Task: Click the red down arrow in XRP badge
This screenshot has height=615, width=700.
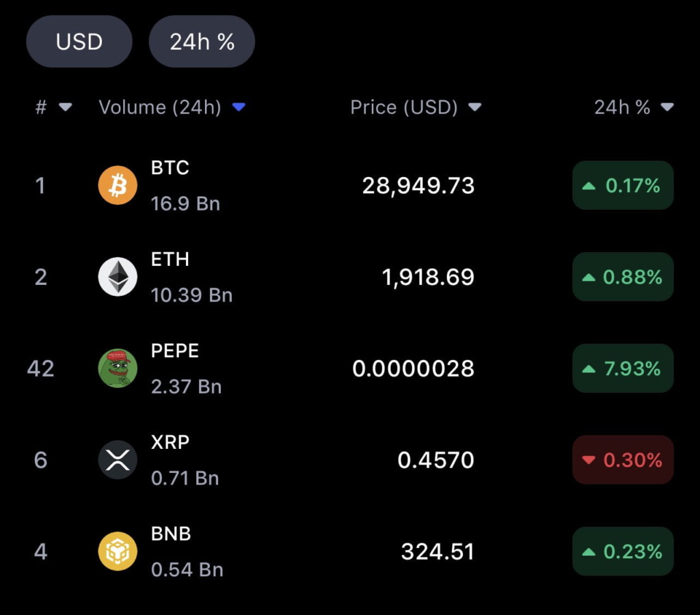Action: pos(589,460)
